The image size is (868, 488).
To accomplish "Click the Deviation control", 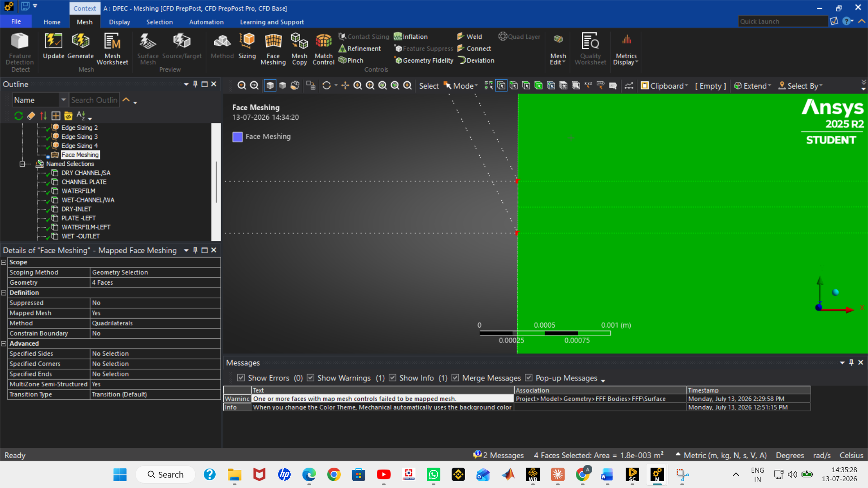I will point(476,60).
